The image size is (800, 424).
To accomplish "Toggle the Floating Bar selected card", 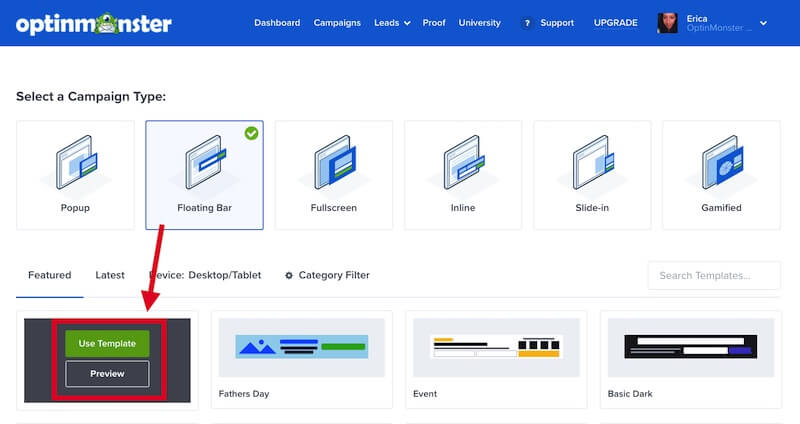I will click(204, 174).
